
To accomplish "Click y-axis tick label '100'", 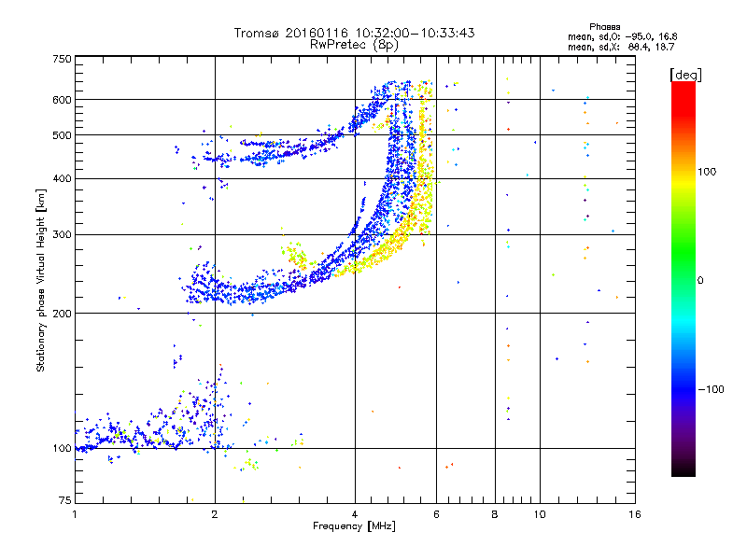I will point(62,449).
